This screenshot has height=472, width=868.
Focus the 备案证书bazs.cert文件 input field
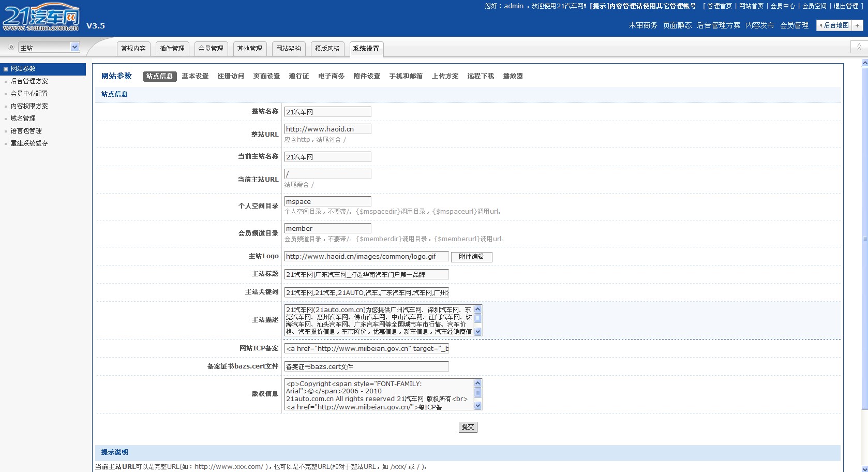pyautogui.click(x=366, y=366)
